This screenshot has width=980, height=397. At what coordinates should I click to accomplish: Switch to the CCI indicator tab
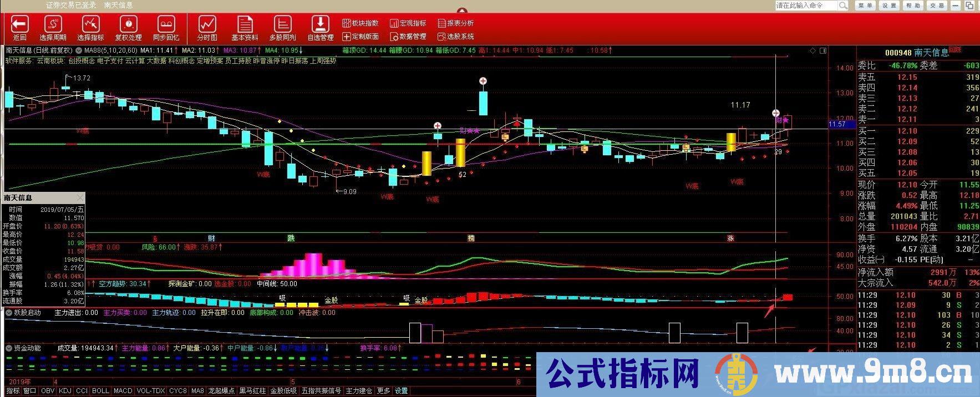tap(82, 391)
